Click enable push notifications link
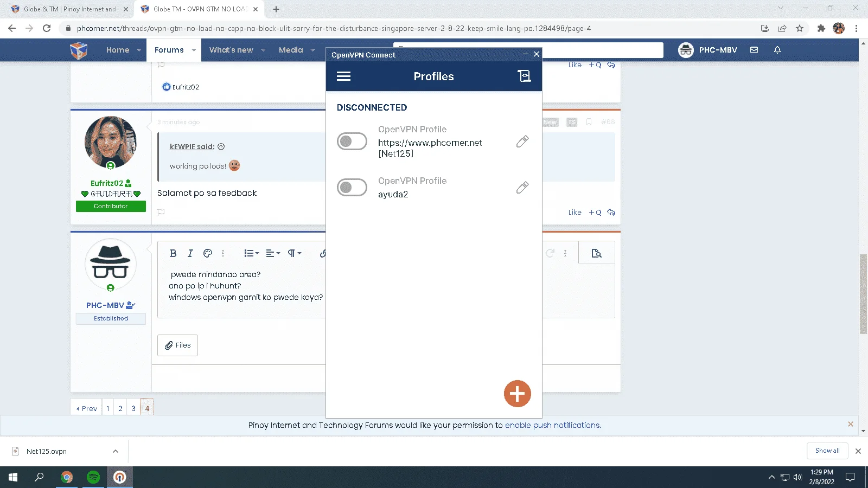 click(552, 425)
